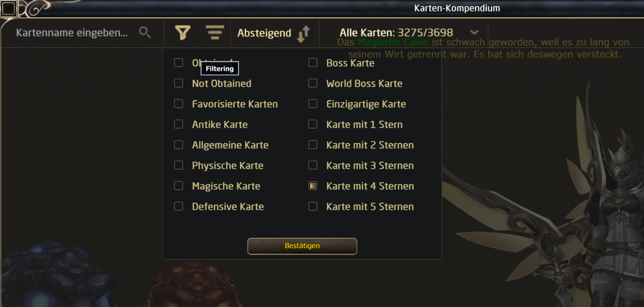
Task: Expand the Alle Karten dropdown chevron
Action: [474, 33]
